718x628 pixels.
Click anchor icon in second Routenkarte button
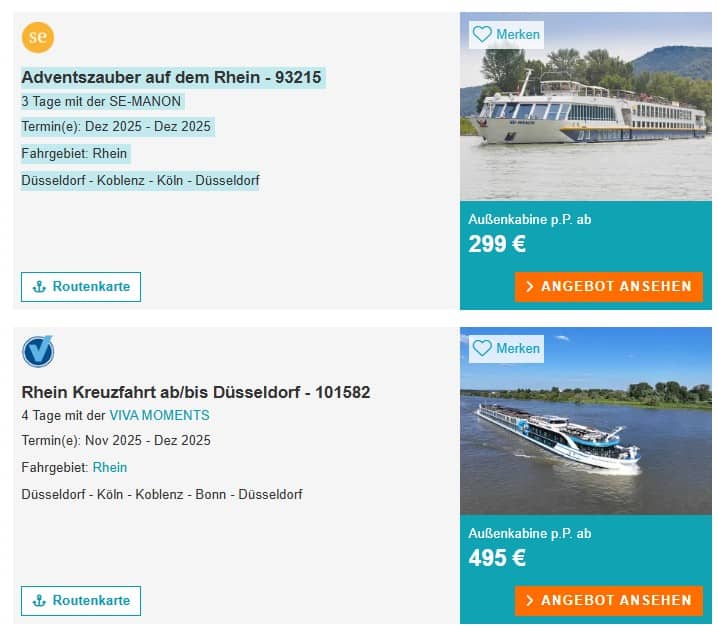click(x=40, y=601)
